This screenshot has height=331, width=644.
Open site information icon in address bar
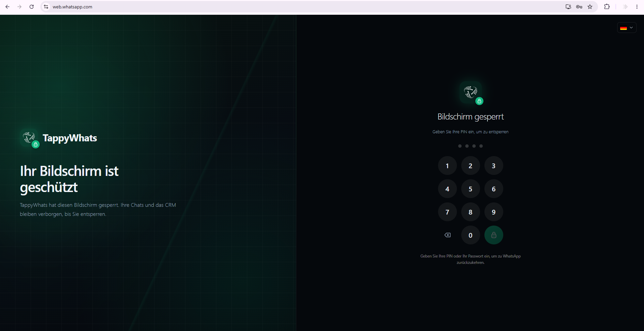click(x=46, y=7)
